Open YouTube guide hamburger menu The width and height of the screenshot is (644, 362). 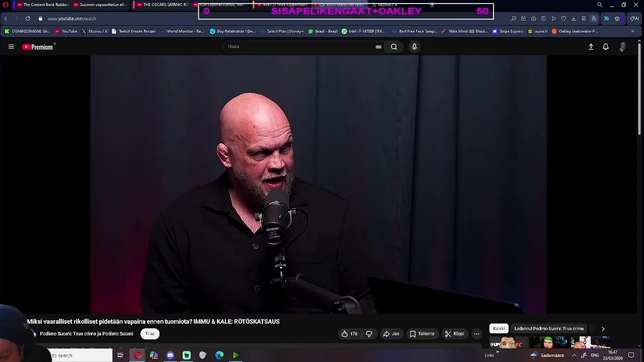(11, 47)
